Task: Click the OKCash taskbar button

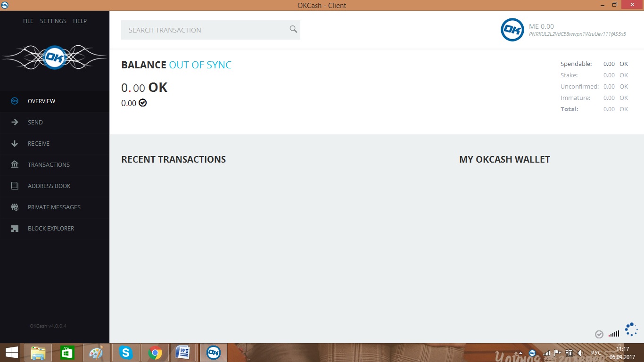Action: tap(214, 353)
